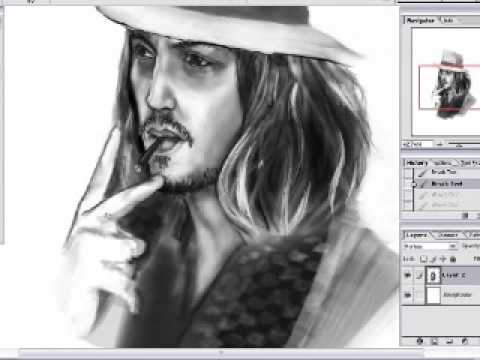Click the add layer style button
The height and width of the screenshot is (360, 480).
(420, 341)
